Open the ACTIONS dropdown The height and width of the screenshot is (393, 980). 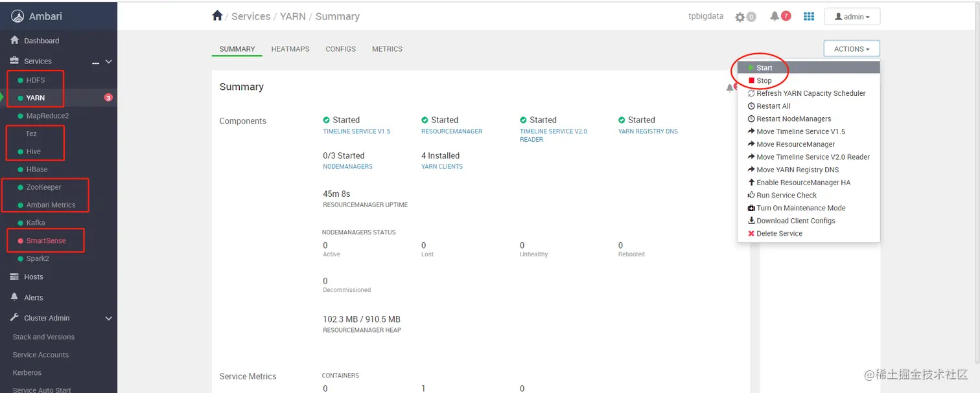pyautogui.click(x=852, y=49)
